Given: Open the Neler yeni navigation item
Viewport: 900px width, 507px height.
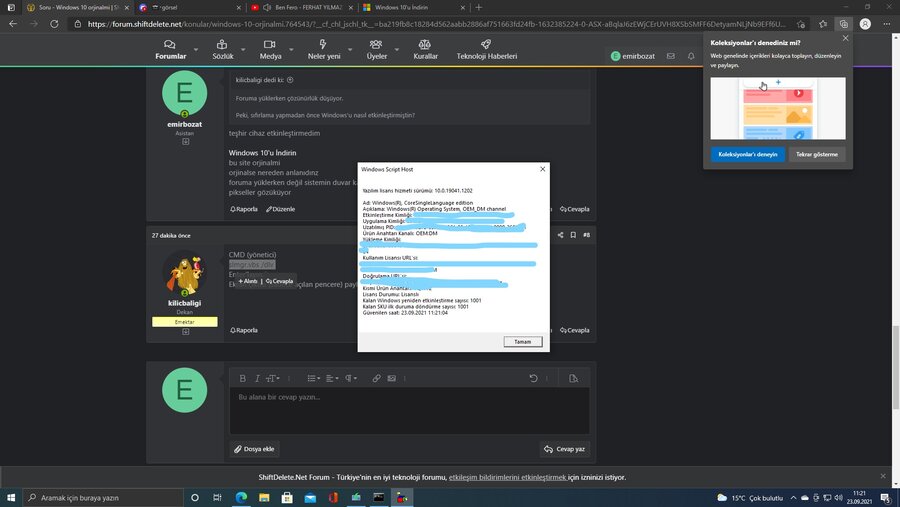Looking at the screenshot, I should click(324, 50).
